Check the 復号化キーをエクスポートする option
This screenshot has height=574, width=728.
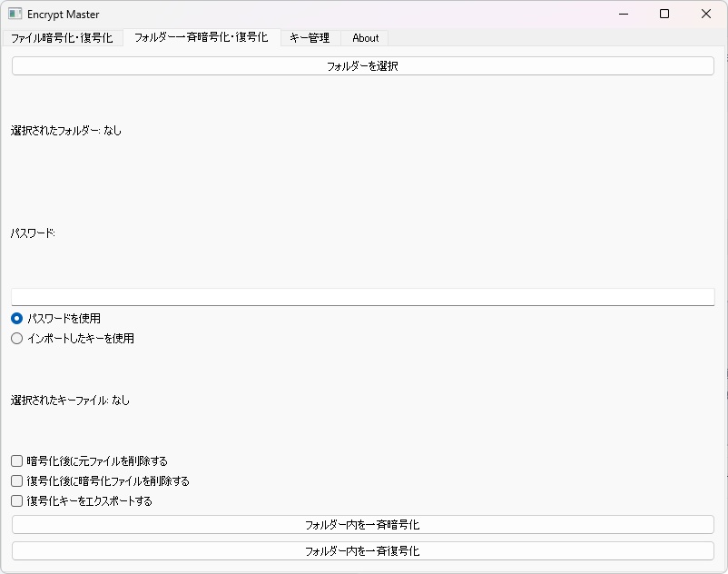point(15,500)
